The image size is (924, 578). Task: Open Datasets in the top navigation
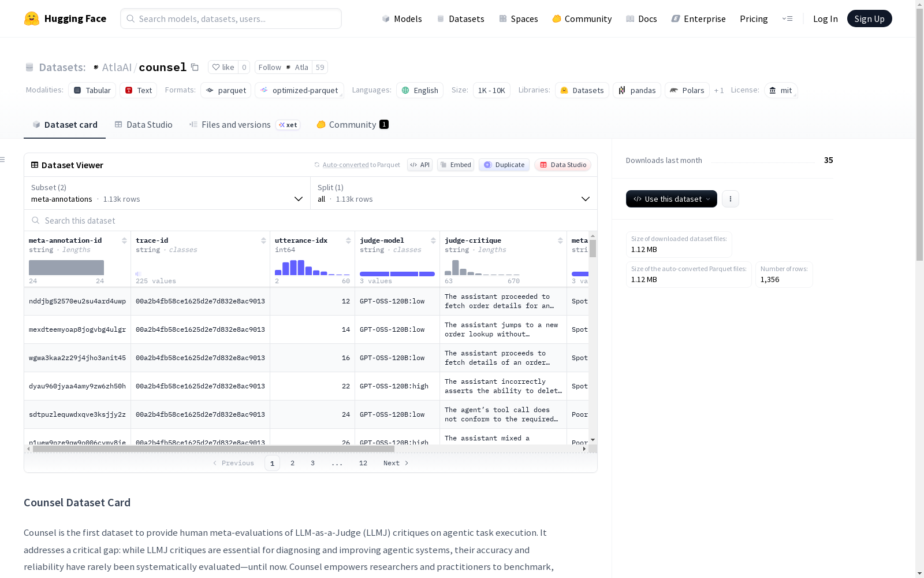[x=460, y=18]
